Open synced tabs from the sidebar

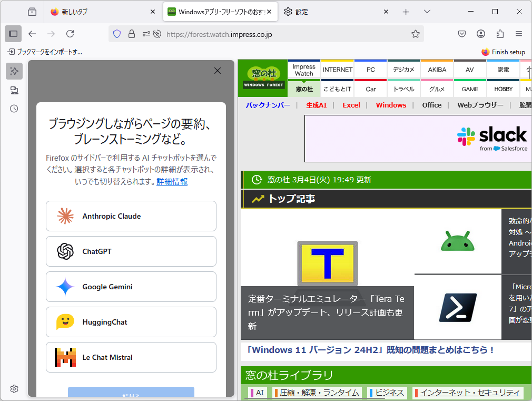[x=14, y=90]
